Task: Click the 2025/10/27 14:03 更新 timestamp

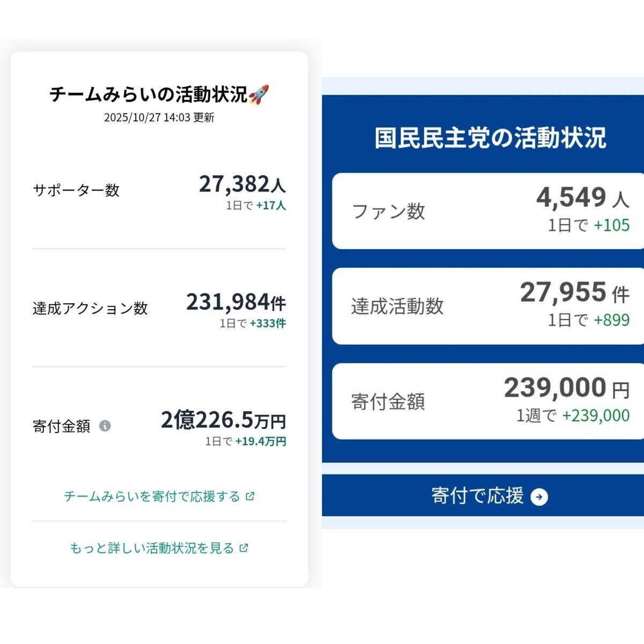Action: 159,118
